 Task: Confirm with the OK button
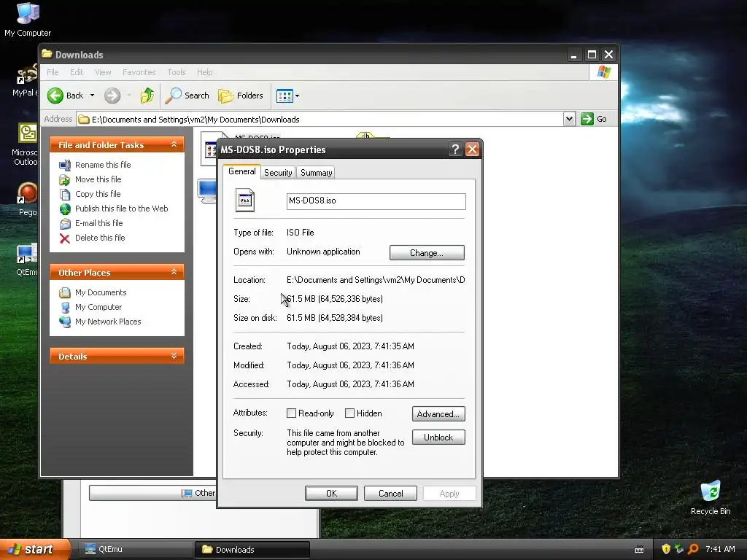pyautogui.click(x=332, y=494)
